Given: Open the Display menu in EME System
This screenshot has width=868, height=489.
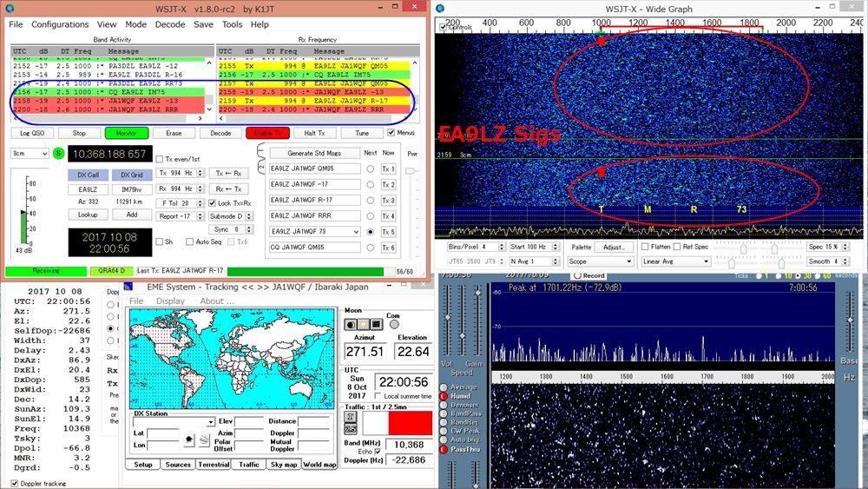Looking at the screenshot, I should [170, 301].
